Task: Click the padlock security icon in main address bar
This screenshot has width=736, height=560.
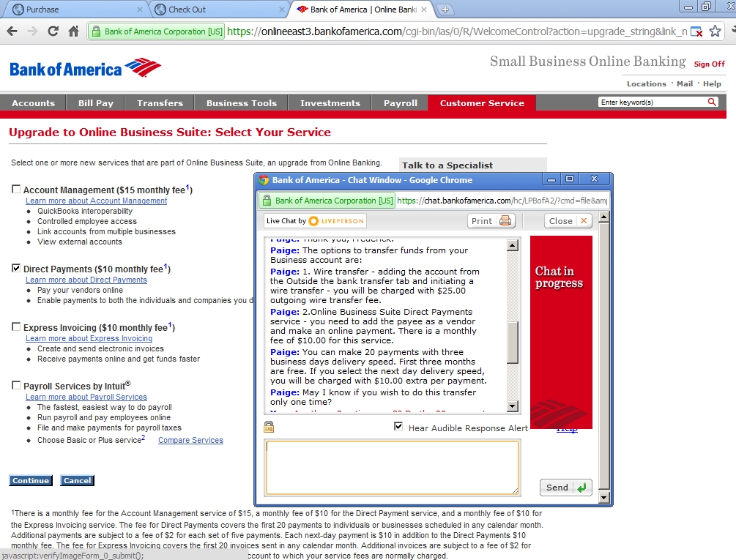Action: tap(96, 31)
